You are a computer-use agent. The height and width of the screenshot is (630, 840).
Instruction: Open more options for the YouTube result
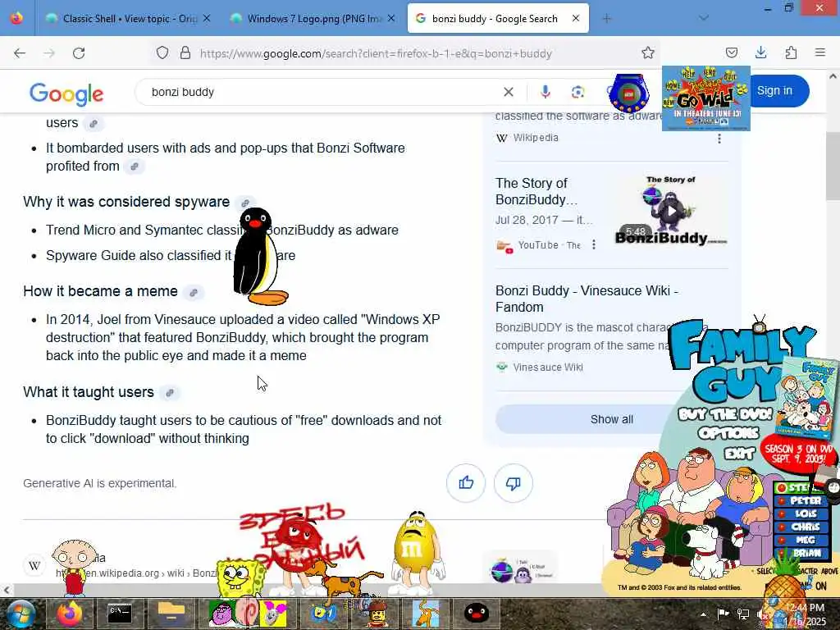pos(594,244)
